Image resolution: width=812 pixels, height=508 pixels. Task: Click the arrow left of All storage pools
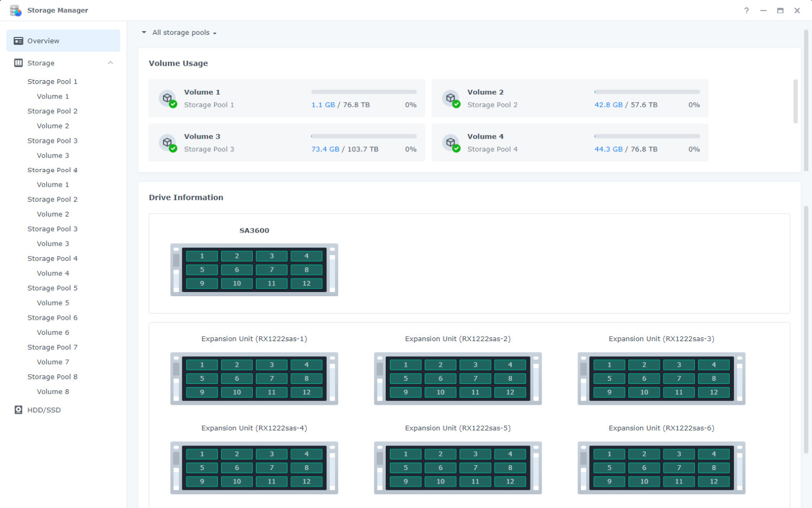(143, 33)
